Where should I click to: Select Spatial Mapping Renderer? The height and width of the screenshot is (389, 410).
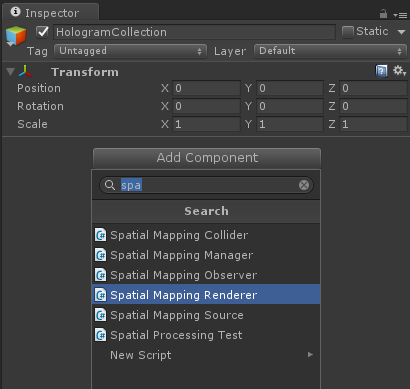206,294
